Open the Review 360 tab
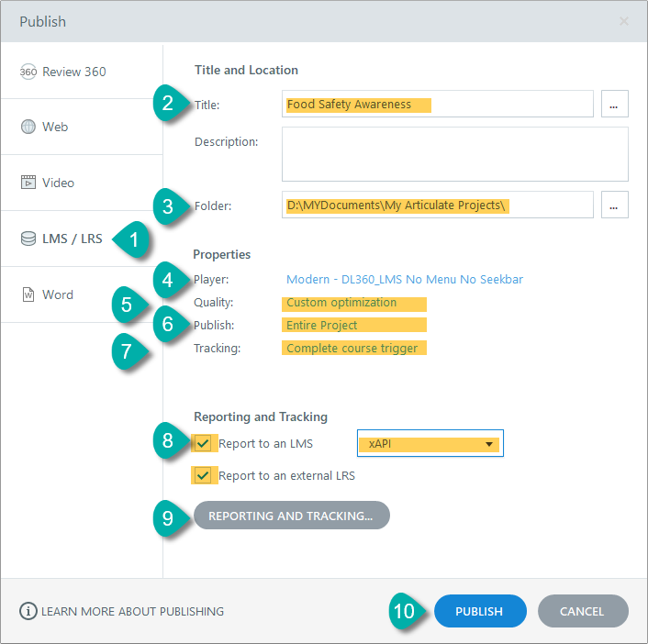The image size is (648, 644). [x=82, y=72]
